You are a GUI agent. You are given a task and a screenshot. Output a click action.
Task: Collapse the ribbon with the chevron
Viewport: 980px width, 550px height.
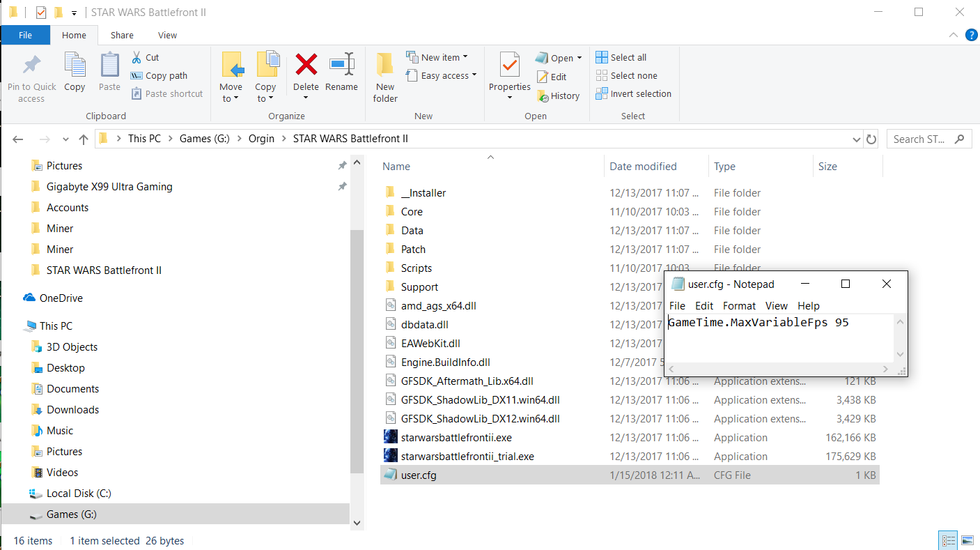pyautogui.click(x=953, y=35)
